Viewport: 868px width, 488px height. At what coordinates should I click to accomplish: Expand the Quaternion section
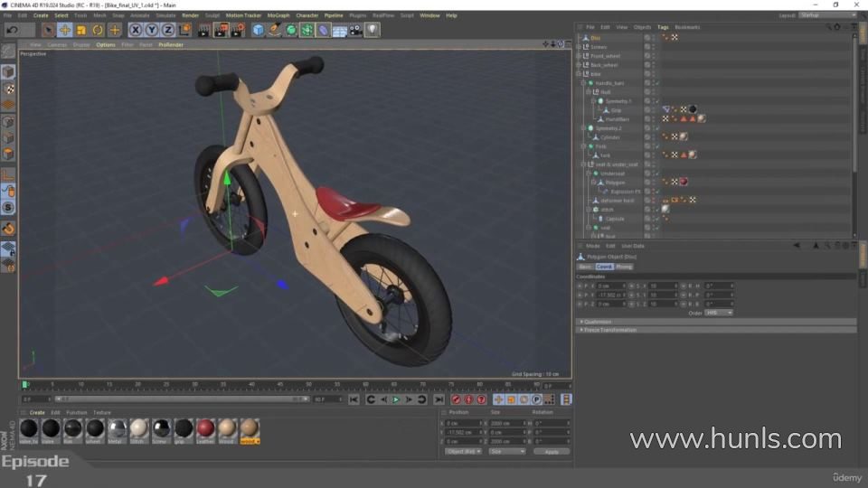[x=598, y=322]
